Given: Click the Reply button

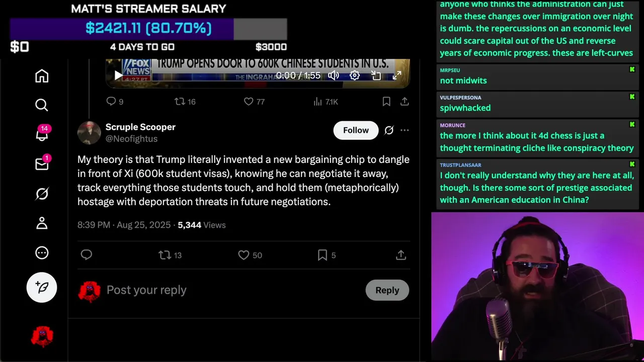Looking at the screenshot, I should coord(387,290).
